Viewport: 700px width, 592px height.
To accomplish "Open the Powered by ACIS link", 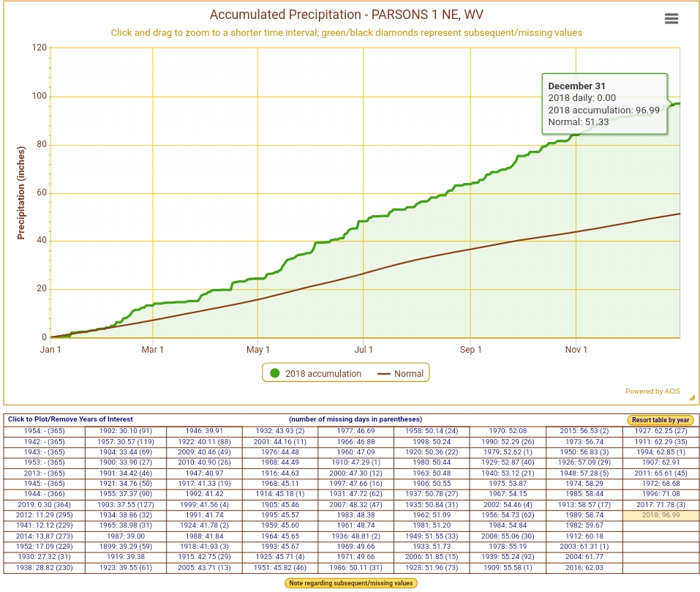I will click(x=652, y=391).
